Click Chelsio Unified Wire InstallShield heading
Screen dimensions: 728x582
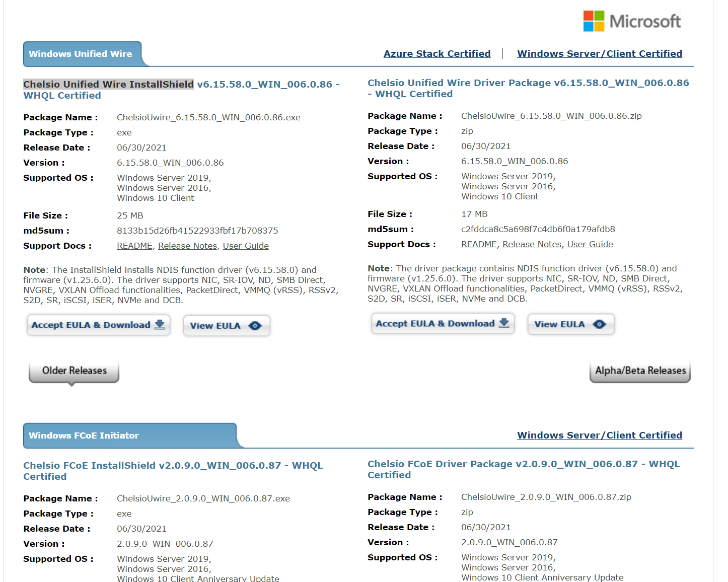(x=181, y=90)
